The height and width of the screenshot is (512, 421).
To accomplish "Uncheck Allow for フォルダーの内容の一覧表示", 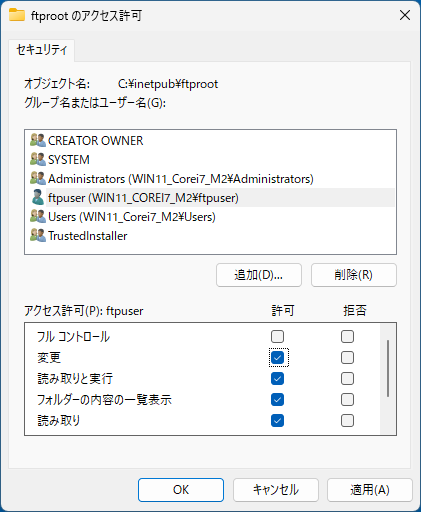I will tap(277, 400).
